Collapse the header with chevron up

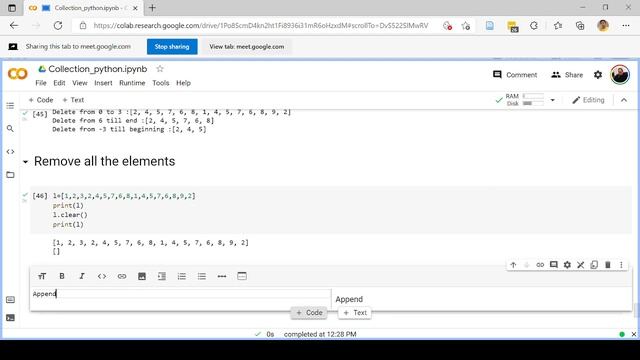point(624,100)
